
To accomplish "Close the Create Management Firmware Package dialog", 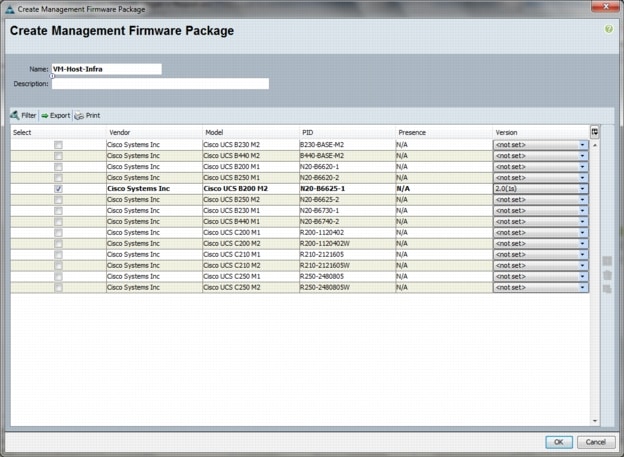I will coord(606,6).
